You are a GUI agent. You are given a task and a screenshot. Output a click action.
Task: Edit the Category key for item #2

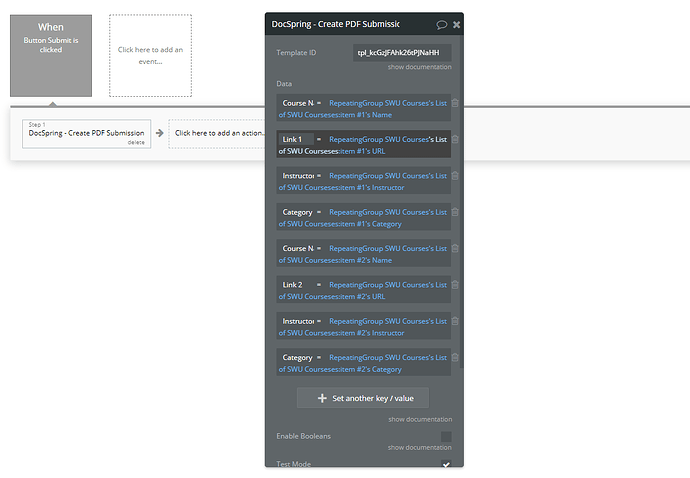click(x=296, y=357)
